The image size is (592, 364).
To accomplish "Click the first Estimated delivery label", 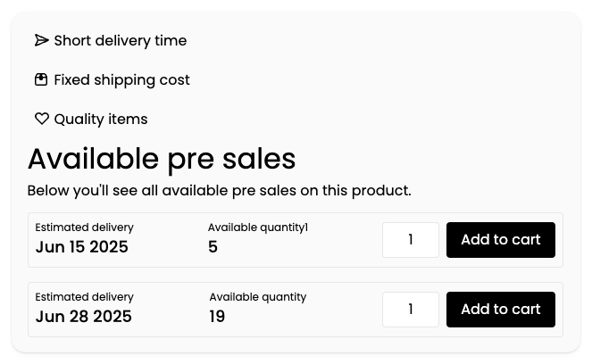I will point(84,227).
